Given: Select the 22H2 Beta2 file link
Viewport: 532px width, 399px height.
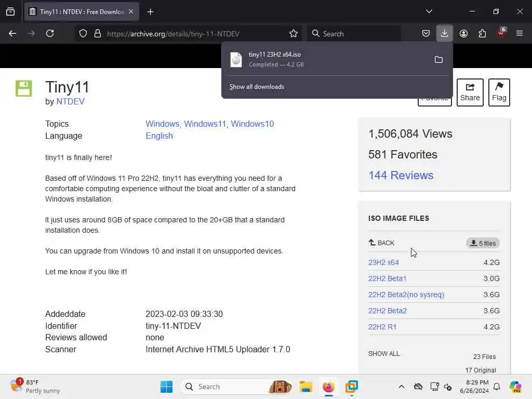Looking at the screenshot, I should pos(388,311).
